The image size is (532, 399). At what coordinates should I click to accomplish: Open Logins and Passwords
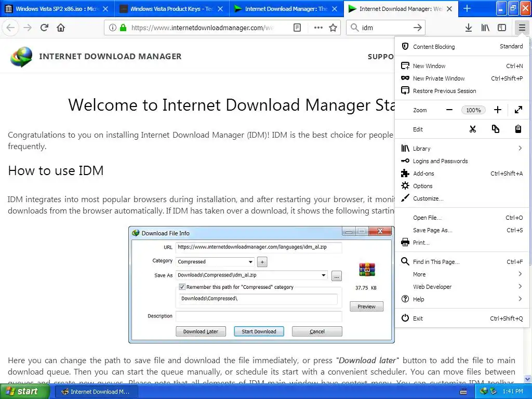click(462, 161)
